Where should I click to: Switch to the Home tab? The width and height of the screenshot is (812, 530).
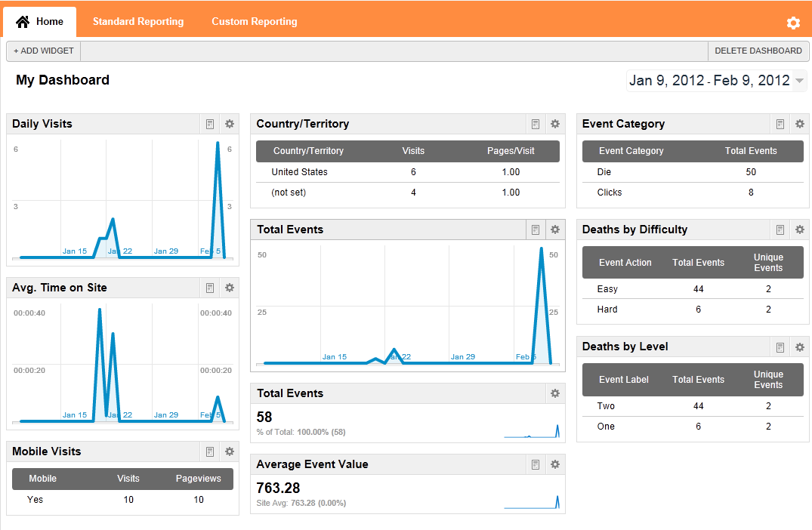coord(40,22)
